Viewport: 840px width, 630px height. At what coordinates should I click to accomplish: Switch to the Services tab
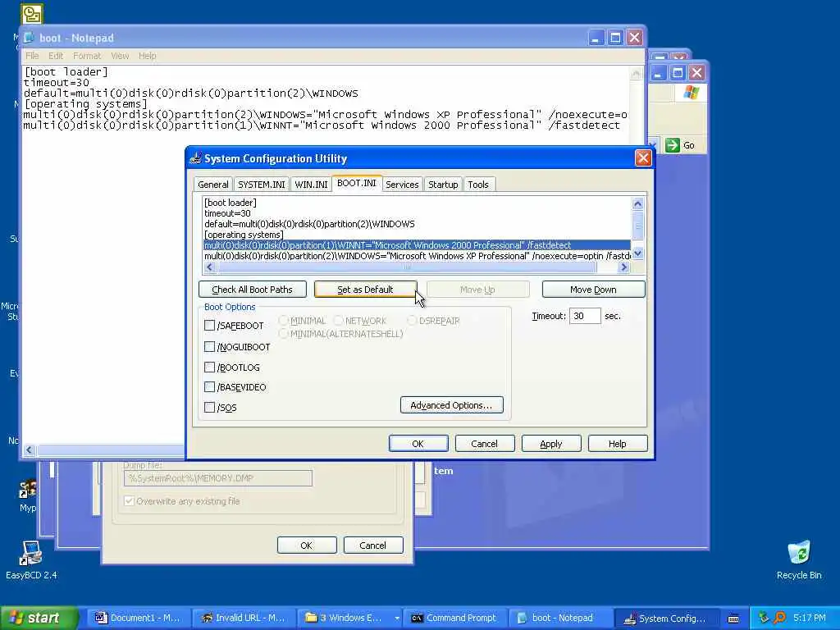click(x=402, y=185)
